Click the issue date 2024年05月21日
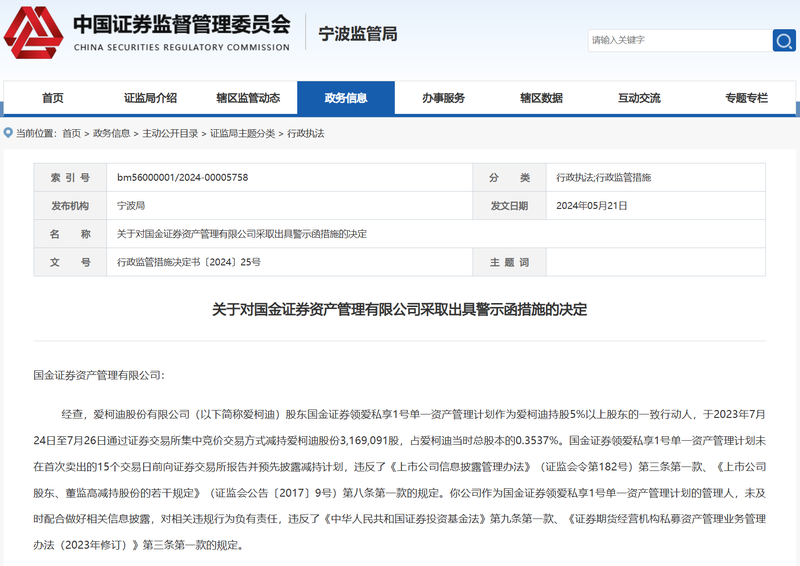 591,206
